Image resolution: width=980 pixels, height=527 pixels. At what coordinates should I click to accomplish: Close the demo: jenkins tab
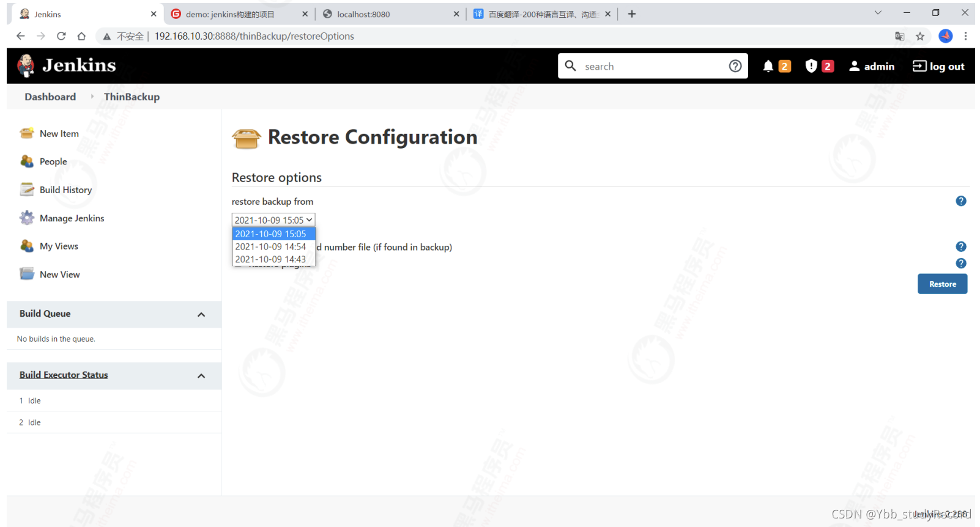305,13
